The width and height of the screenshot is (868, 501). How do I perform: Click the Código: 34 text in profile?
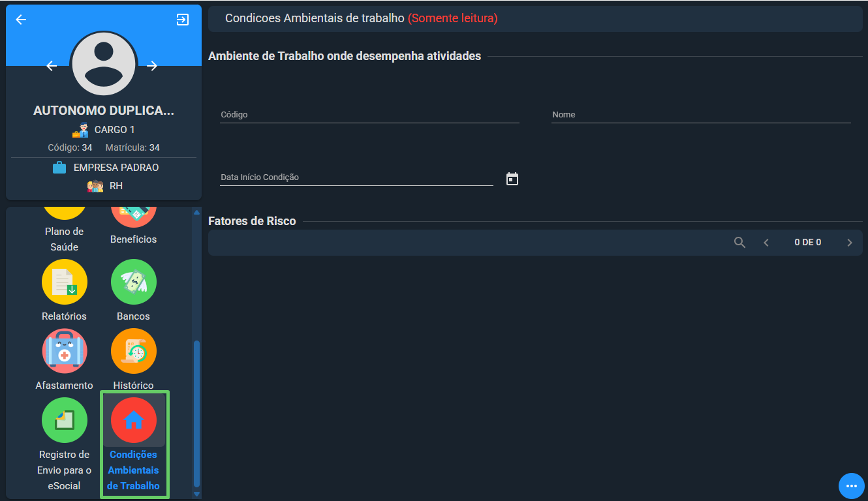pos(70,148)
